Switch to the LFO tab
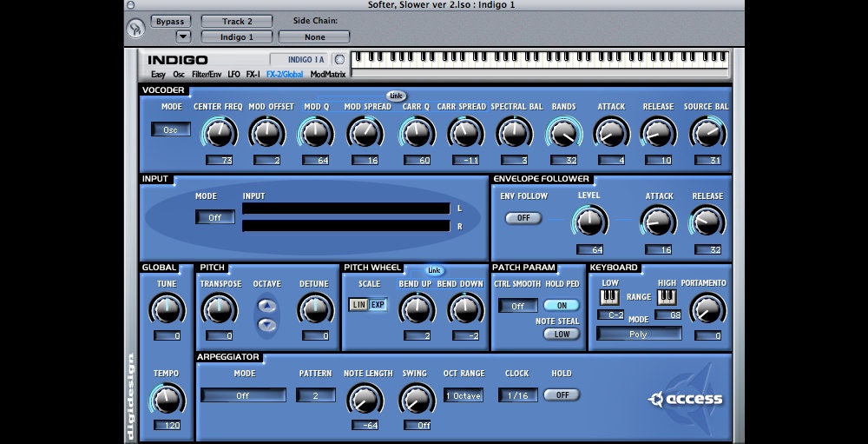The image size is (868, 444). coord(233,74)
